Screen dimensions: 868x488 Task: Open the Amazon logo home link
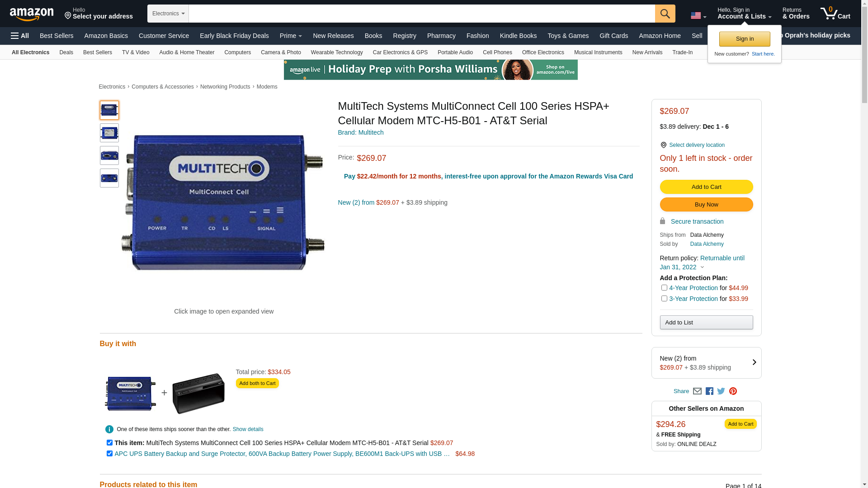(32, 14)
